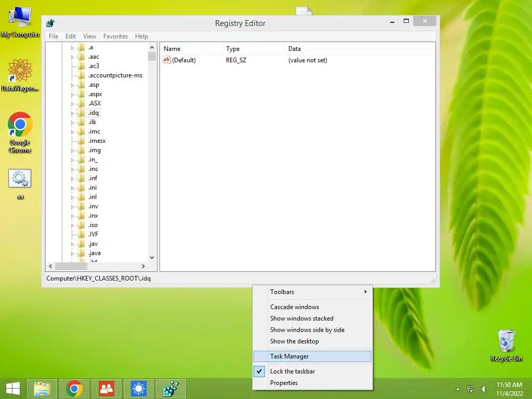Click the tree horizontal scroll left arrow
Viewport: 532px width, 399px height.
pyautogui.click(x=50, y=267)
